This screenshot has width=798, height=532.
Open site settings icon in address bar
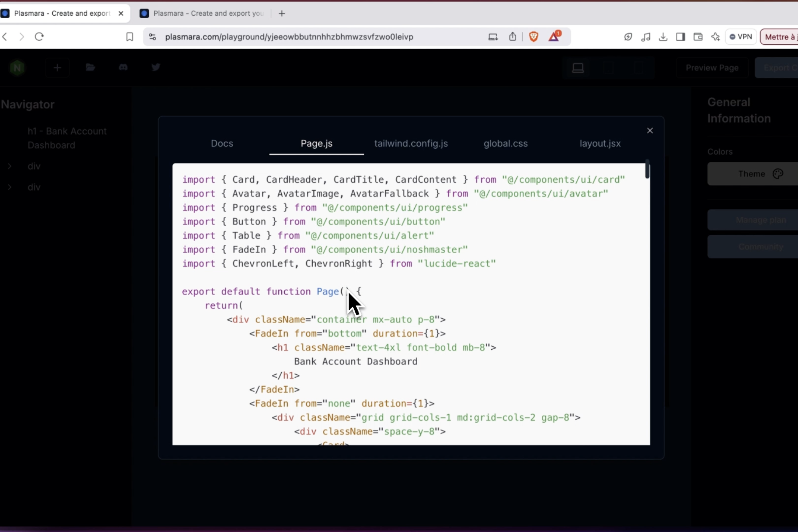click(153, 37)
